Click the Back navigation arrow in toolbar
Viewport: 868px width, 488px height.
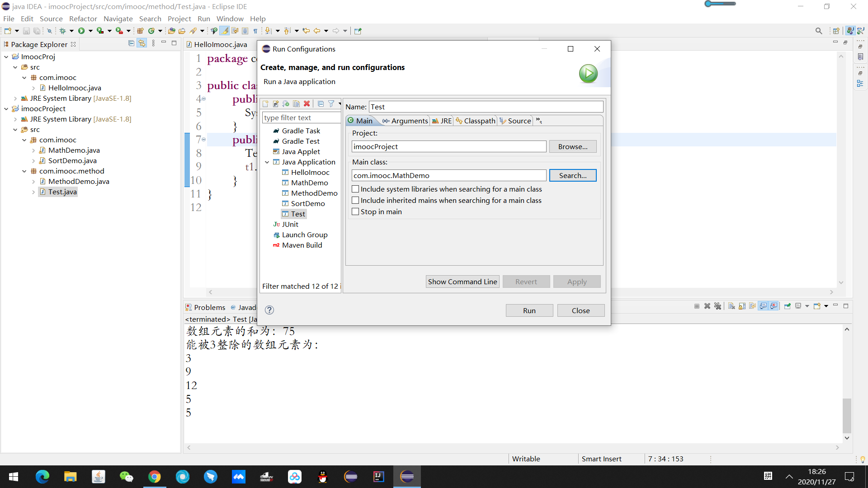tap(316, 31)
